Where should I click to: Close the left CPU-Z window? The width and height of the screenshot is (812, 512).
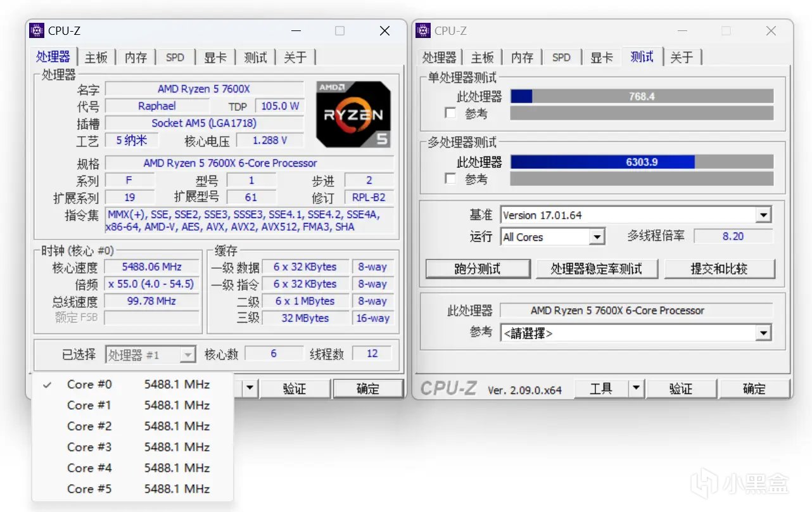[384, 30]
